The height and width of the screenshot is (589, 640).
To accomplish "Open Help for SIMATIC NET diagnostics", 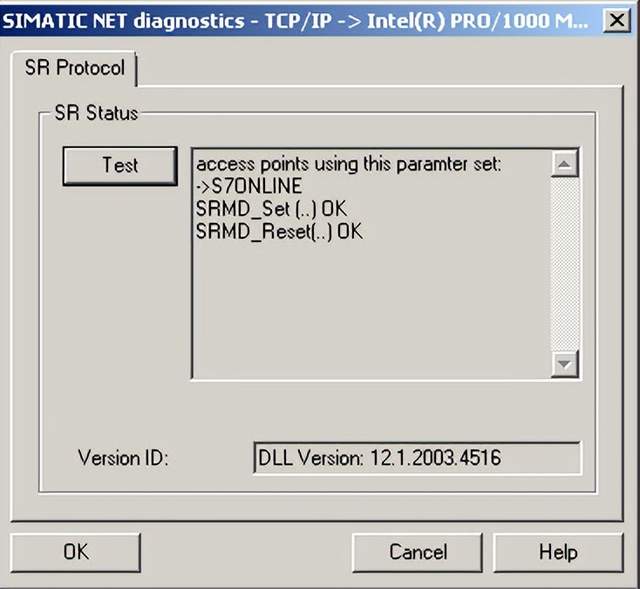I will pyautogui.click(x=558, y=552).
